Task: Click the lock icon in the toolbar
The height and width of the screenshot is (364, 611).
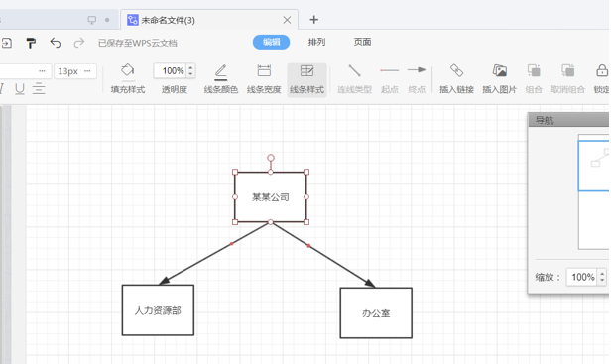Action: pyautogui.click(x=602, y=71)
